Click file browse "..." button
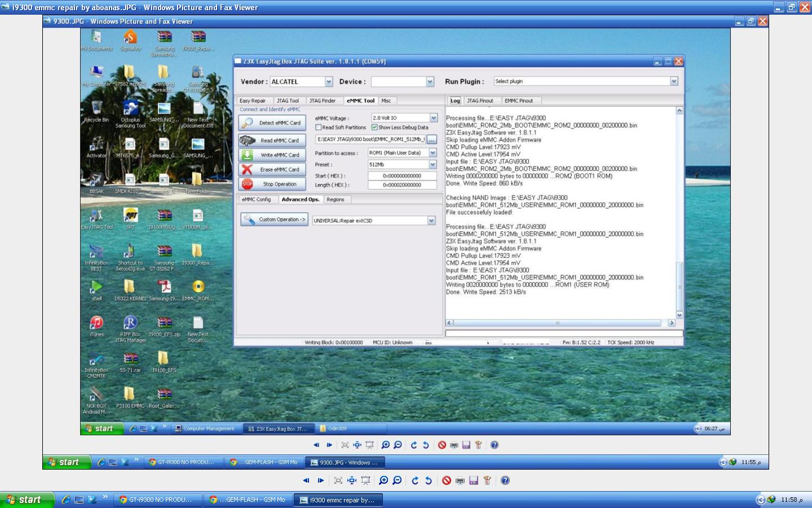This screenshot has height=508, width=812. (432, 139)
